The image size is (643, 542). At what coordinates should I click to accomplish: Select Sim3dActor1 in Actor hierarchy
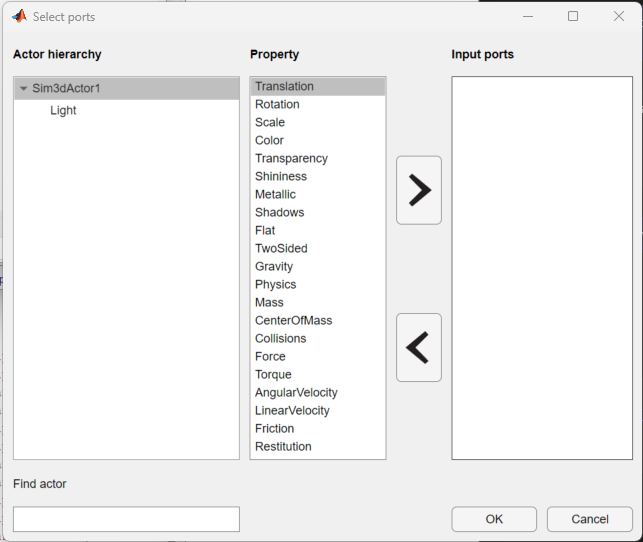coord(126,88)
